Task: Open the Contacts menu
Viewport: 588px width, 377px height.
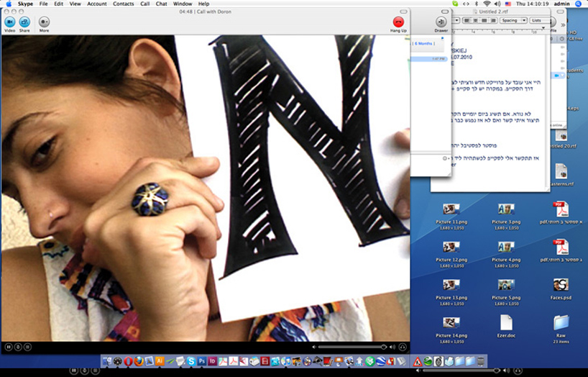Action: [123, 4]
